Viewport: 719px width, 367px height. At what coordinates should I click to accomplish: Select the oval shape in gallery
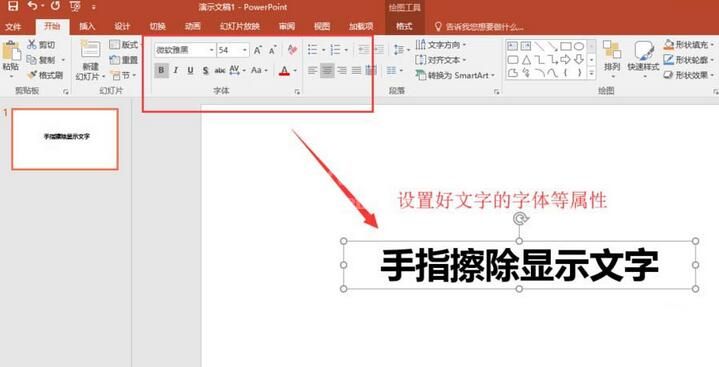point(579,46)
